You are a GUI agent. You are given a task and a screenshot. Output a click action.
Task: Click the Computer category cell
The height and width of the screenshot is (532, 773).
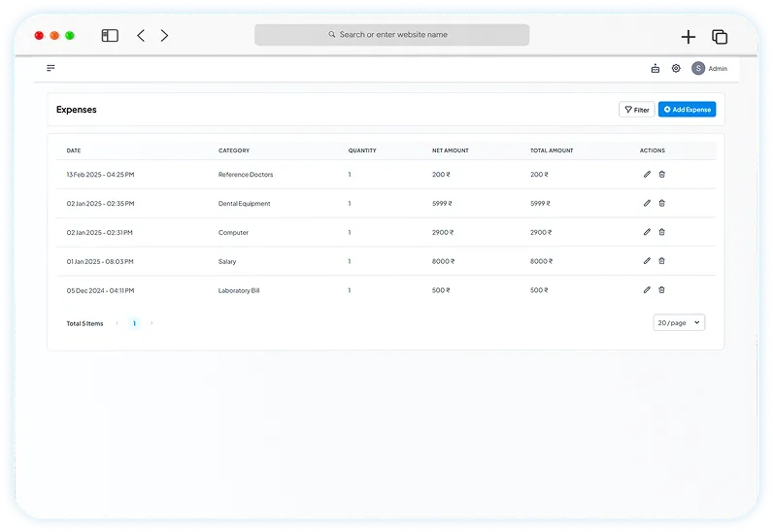[x=233, y=233]
